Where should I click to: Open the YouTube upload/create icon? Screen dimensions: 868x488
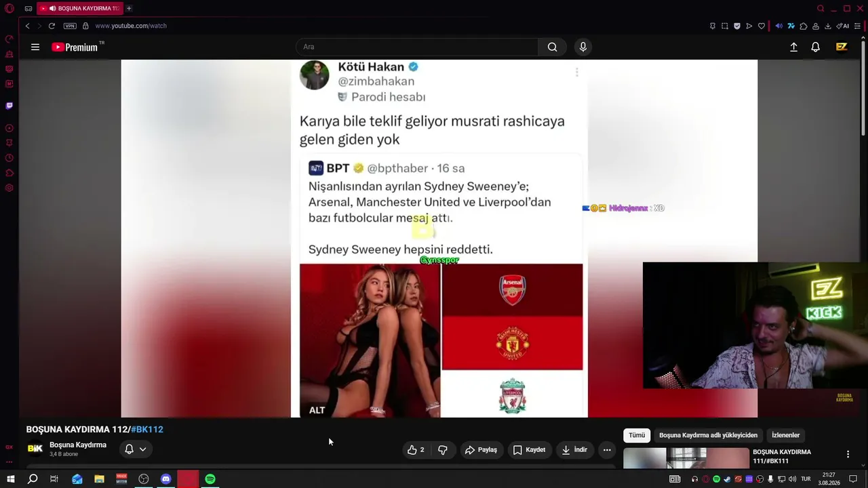793,47
